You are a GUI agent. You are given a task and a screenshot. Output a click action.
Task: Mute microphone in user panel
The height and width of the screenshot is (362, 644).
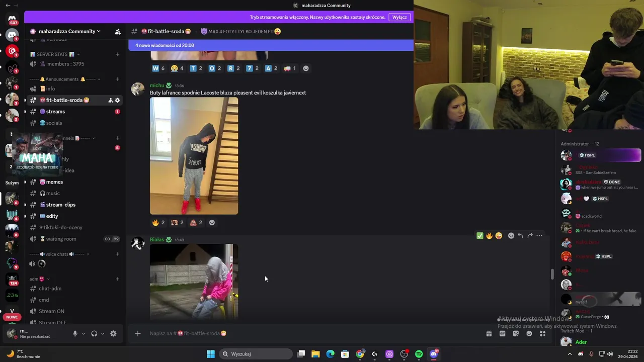click(75, 333)
